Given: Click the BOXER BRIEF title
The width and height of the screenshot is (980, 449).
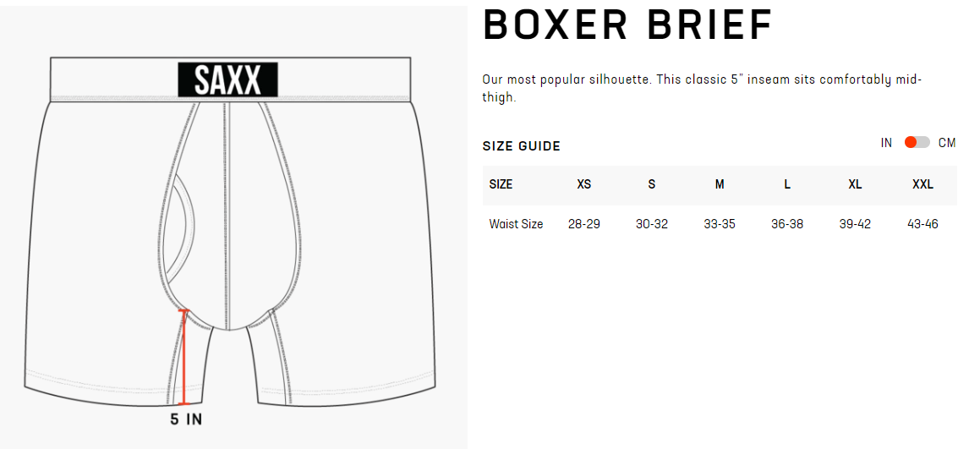Looking at the screenshot, I should pyautogui.click(x=627, y=26).
